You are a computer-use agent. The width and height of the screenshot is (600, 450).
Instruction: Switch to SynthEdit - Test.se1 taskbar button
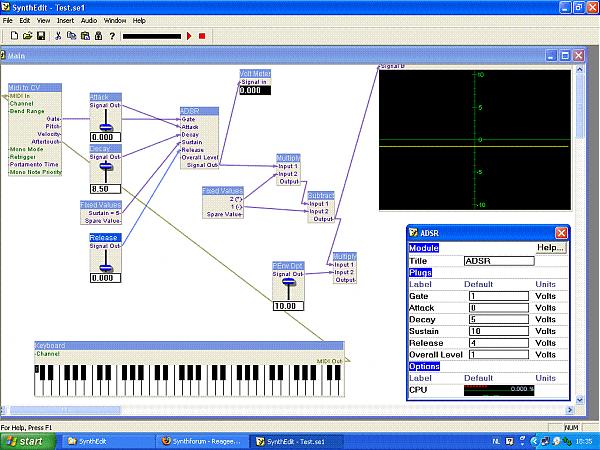point(296,441)
